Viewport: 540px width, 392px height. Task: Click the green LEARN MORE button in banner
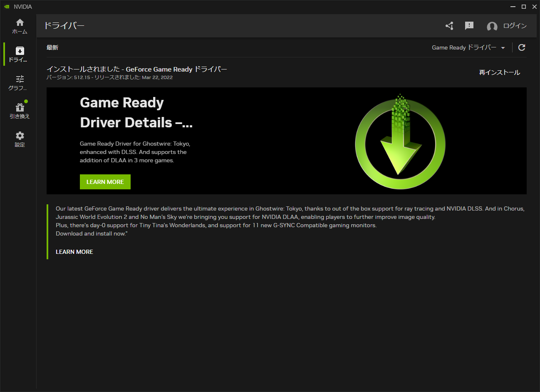(x=105, y=182)
